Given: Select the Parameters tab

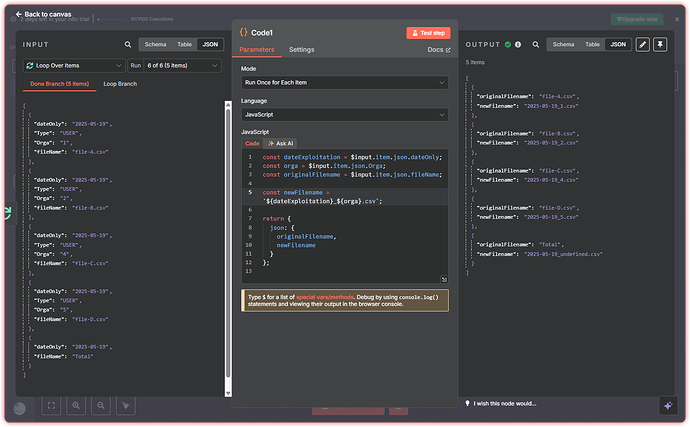Looking at the screenshot, I should (257, 50).
